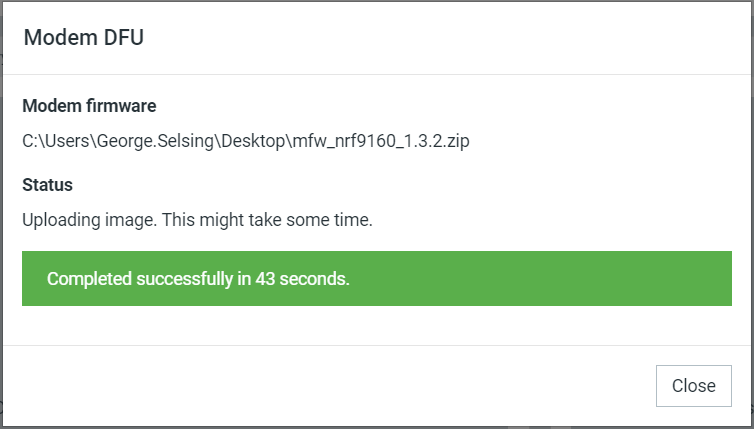Click C:\Users at the path start
The image size is (754, 429).
56,141
